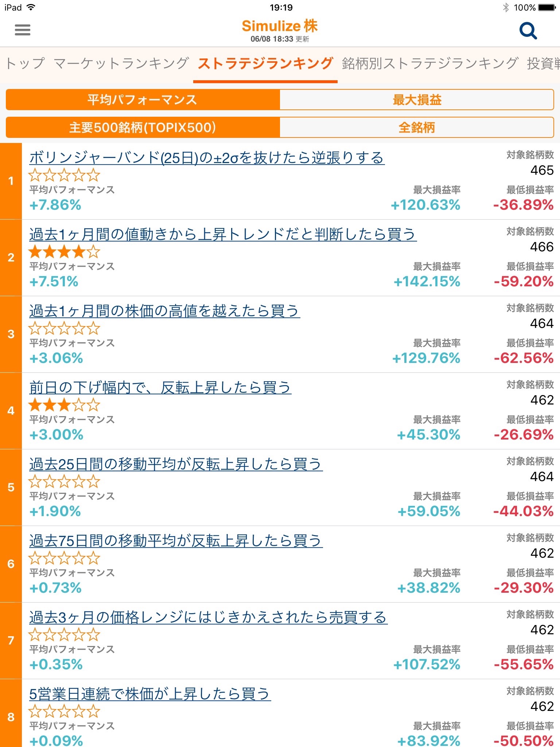Open the トップ tab
The image size is (560, 747).
tap(25, 63)
